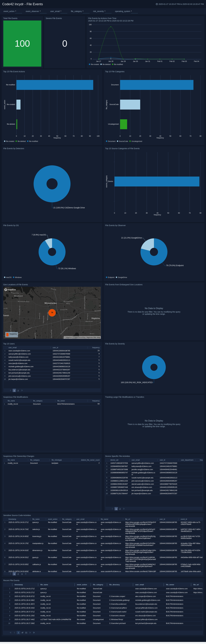Toggle macOS in File Events by OS legend
This screenshot has width=206, height=644.
pos(8,277)
